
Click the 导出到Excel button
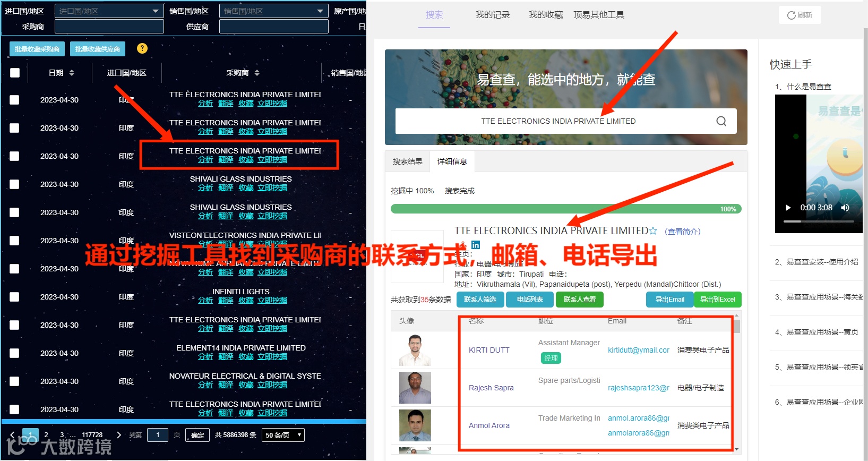[x=718, y=300]
